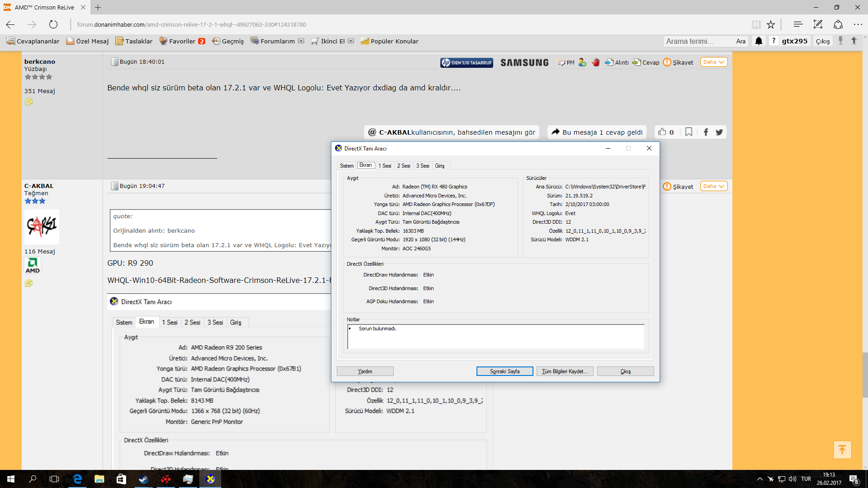This screenshot has height=488, width=868.
Task: Click the page vertical scrollbar thumb
Action: 865,375
